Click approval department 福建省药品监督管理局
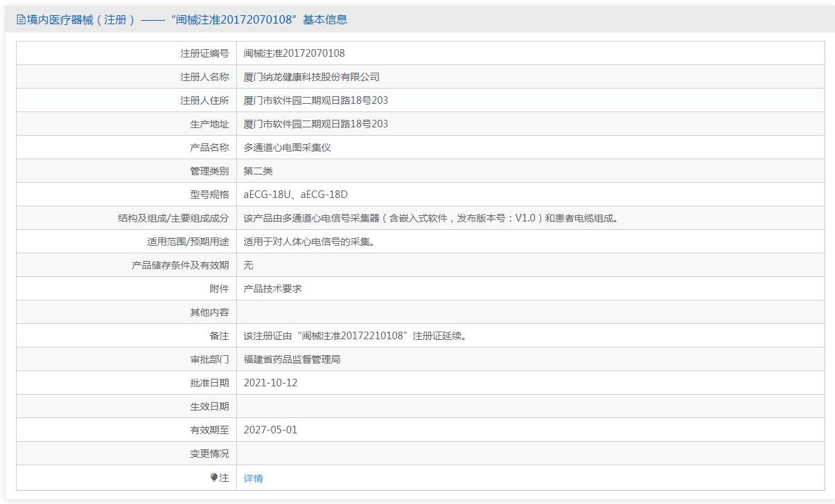 click(292, 359)
